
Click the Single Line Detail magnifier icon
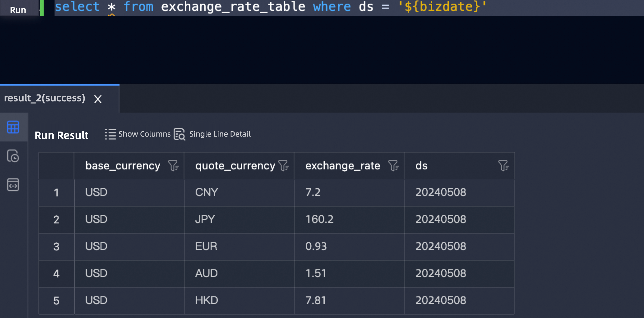[180, 134]
